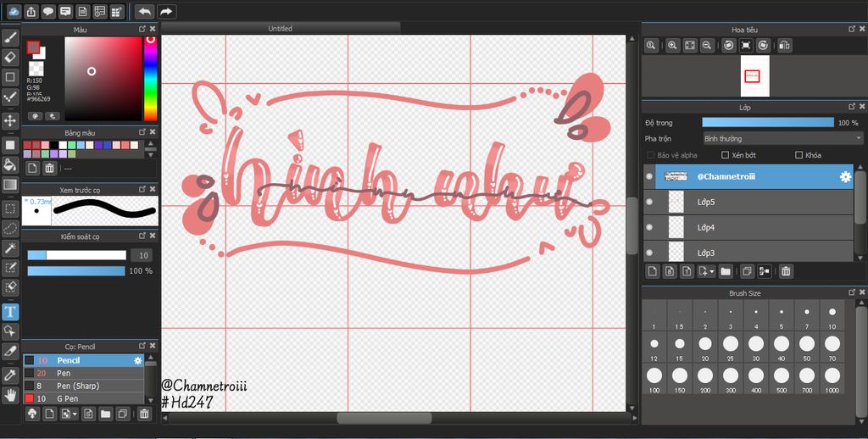Click the Undo arrow
This screenshot has width=868, height=439.
coord(144,11)
